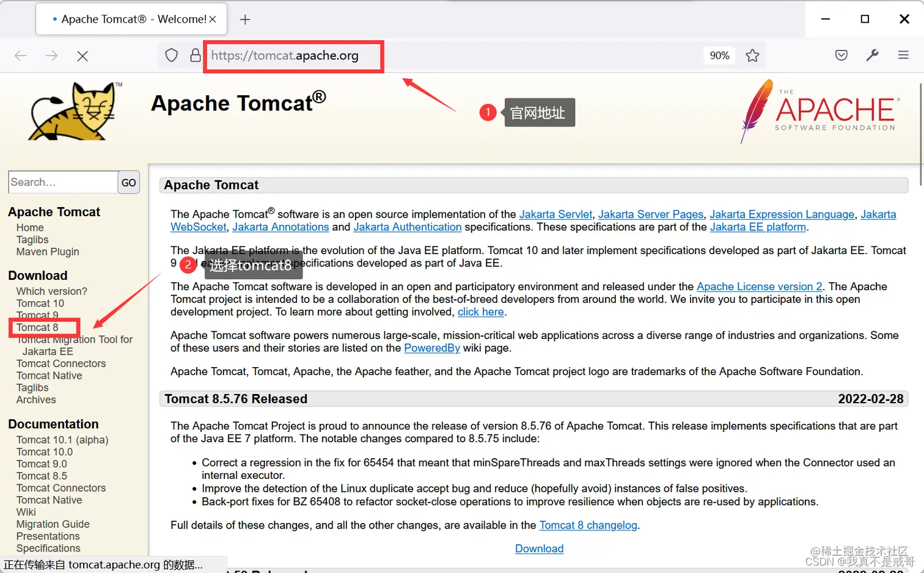Click the Tomcat 8.5.76 Released heading

236,399
